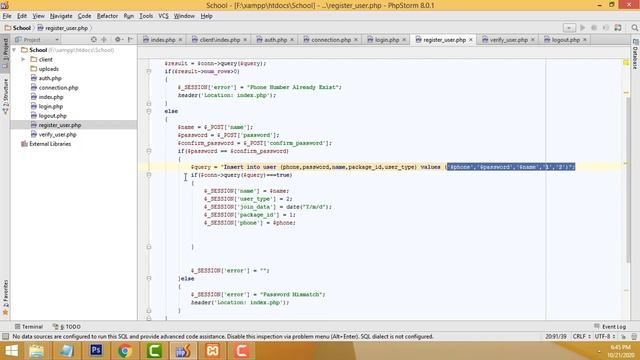Select connection.php in the project tree
The image size is (640, 360).
point(58,87)
